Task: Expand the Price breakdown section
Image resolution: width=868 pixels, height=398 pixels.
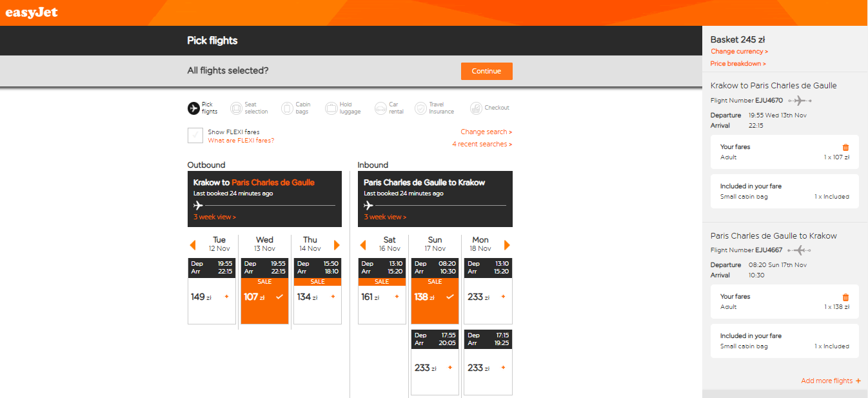Action: coord(738,64)
